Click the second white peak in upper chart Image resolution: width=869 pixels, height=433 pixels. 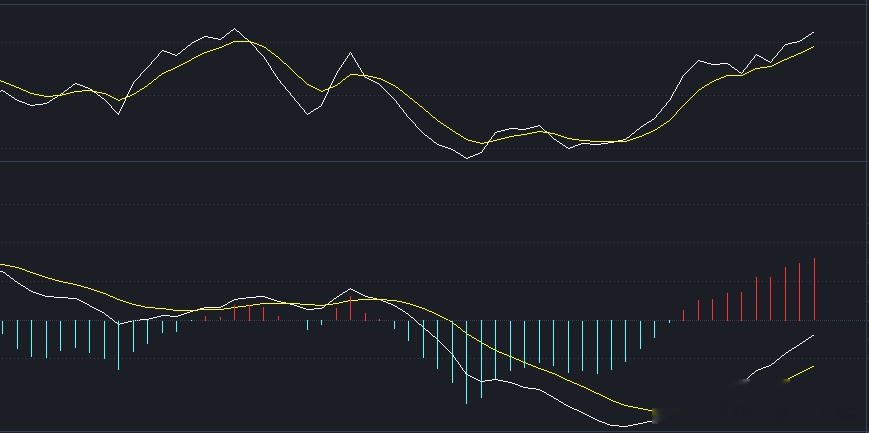click(351, 53)
